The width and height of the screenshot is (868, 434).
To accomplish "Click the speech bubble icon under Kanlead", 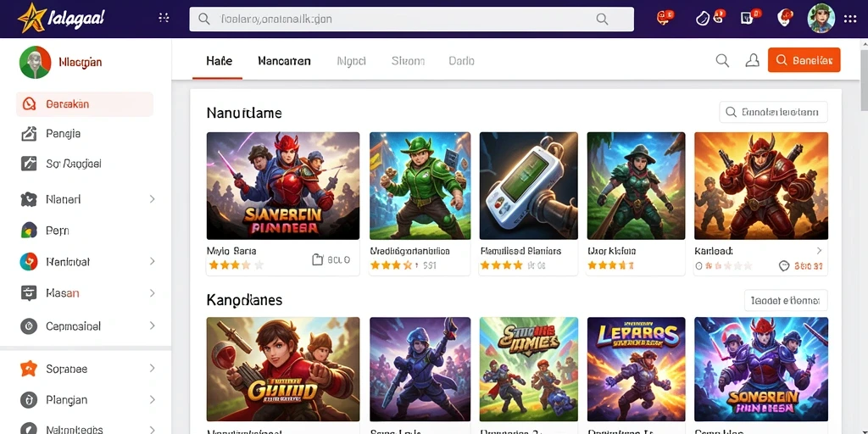I will [784, 266].
